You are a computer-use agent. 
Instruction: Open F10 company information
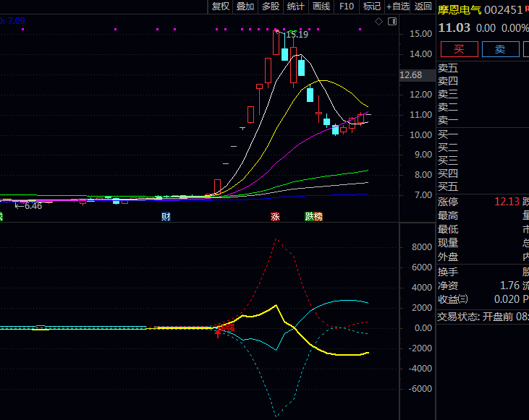click(x=347, y=7)
